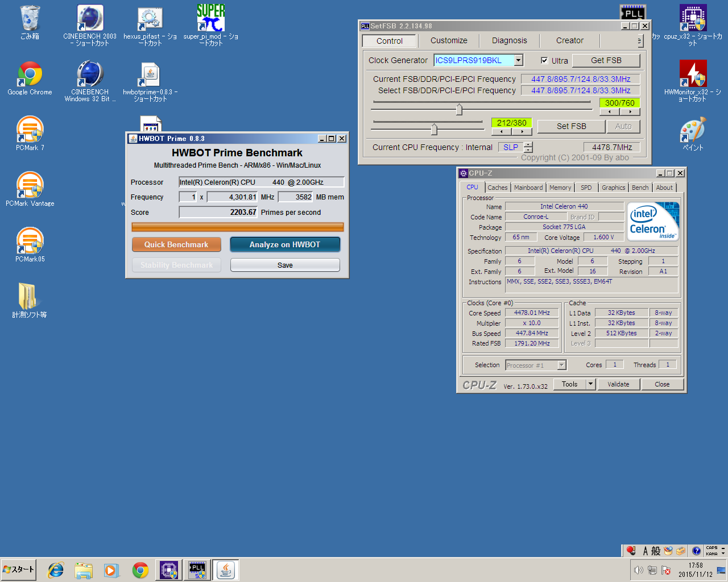
Task: Open Windows Explorer from the taskbar
Action: point(84,570)
